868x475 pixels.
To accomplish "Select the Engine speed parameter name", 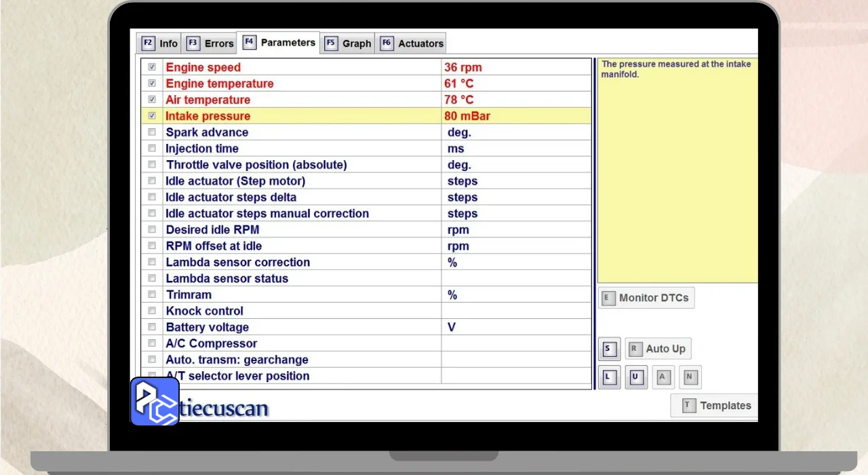I will (203, 67).
